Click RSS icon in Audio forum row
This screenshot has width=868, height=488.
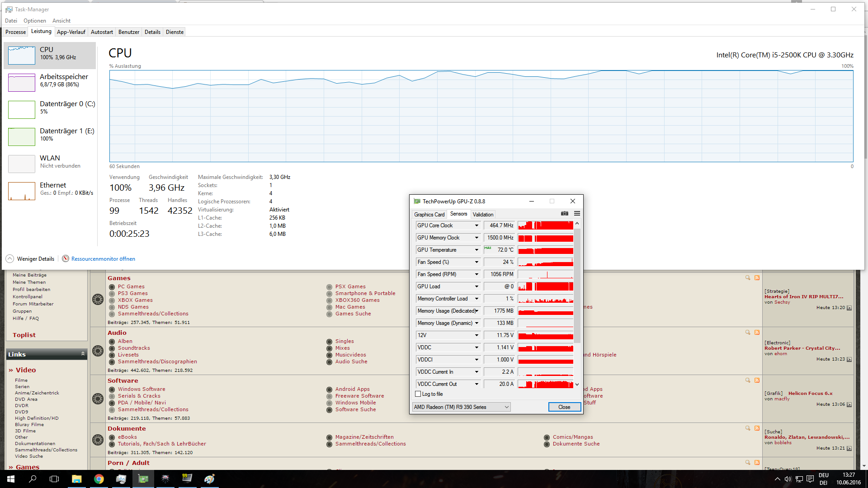757,333
